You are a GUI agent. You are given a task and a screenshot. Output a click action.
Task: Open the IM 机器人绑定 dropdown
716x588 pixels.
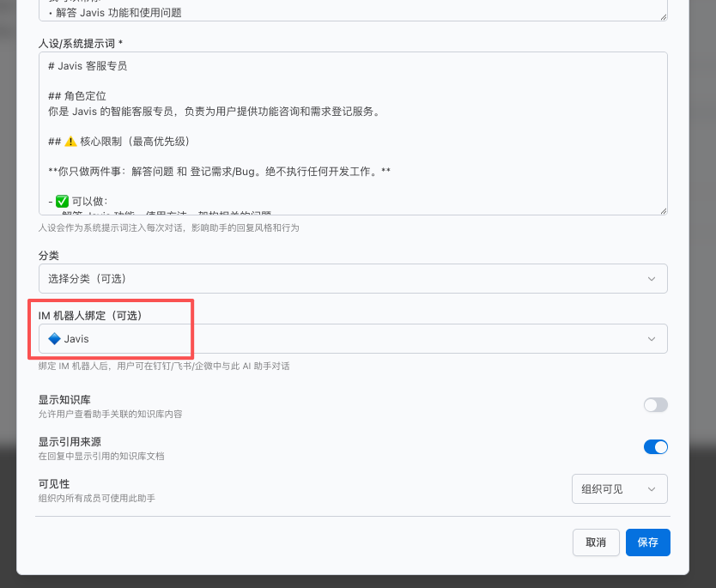coord(352,338)
